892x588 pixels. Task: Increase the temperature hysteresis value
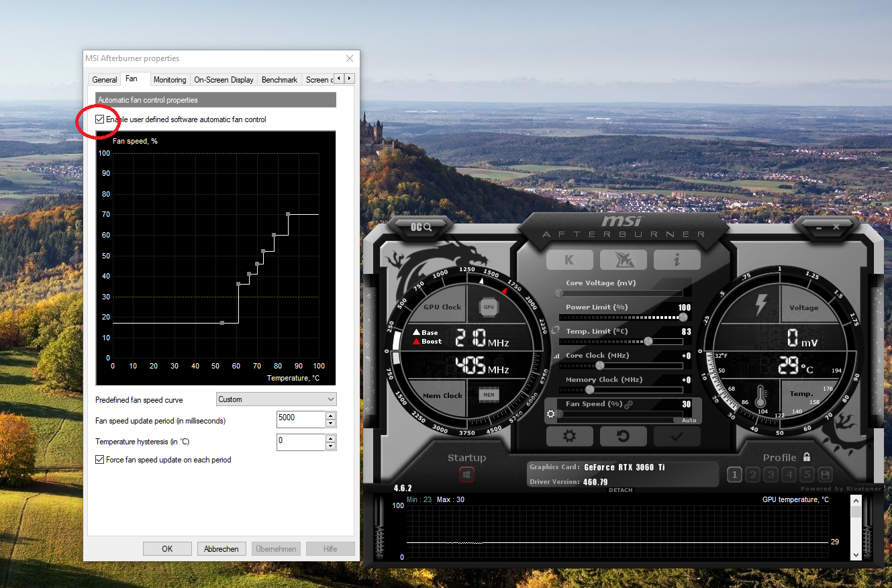click(x=330, y=438)
